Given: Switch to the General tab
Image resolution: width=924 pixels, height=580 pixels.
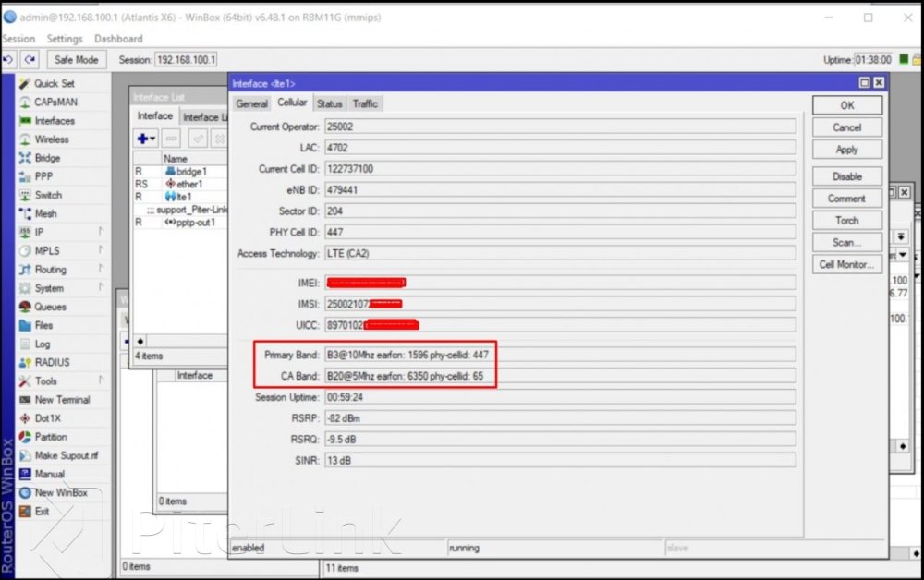Looking at the screenshot, I should click(x=251, y=103).
